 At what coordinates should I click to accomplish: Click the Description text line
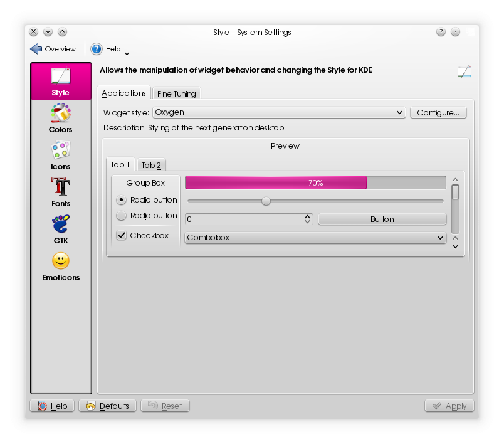coord(194,128)
